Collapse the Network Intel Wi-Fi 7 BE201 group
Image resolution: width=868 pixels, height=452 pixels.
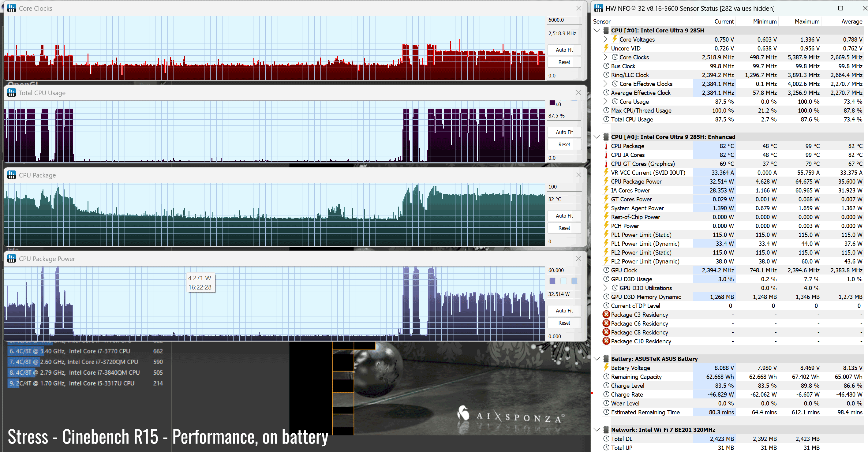597,430
